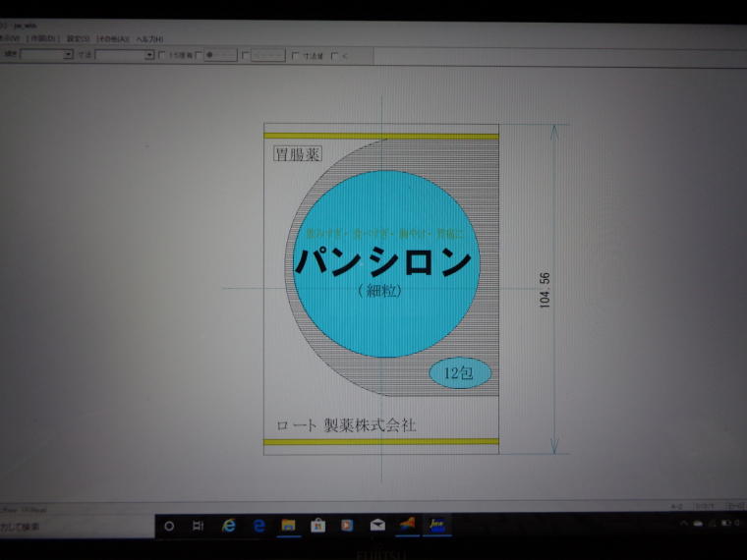Click the battery icon in system tray
The image size is (747, 560).
[x=726, y=523]
